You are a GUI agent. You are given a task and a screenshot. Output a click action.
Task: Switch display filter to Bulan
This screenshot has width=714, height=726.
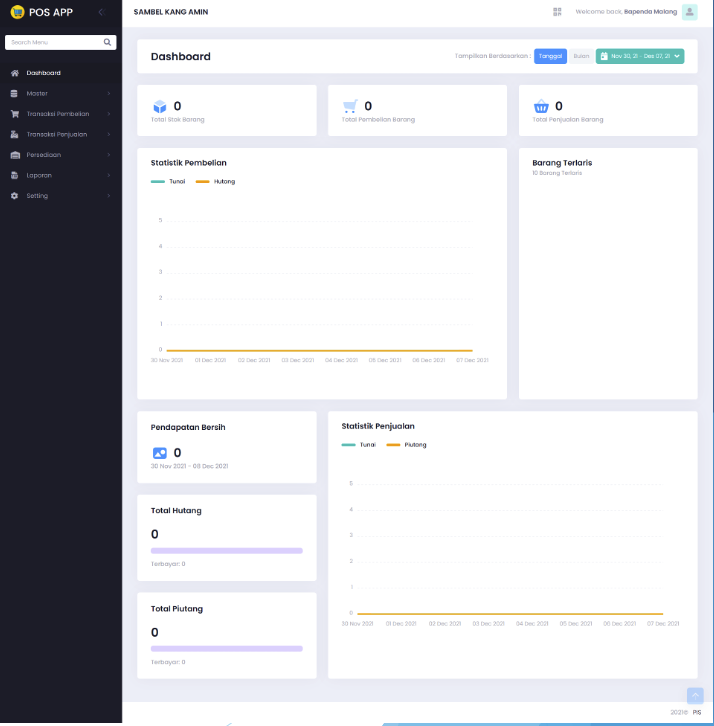coord(581,57)
